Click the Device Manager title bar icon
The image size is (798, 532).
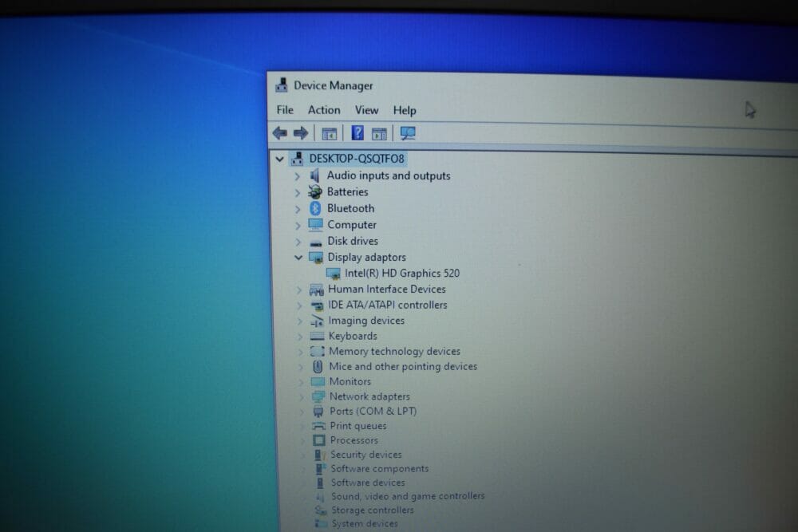click(x=282, y=85)
